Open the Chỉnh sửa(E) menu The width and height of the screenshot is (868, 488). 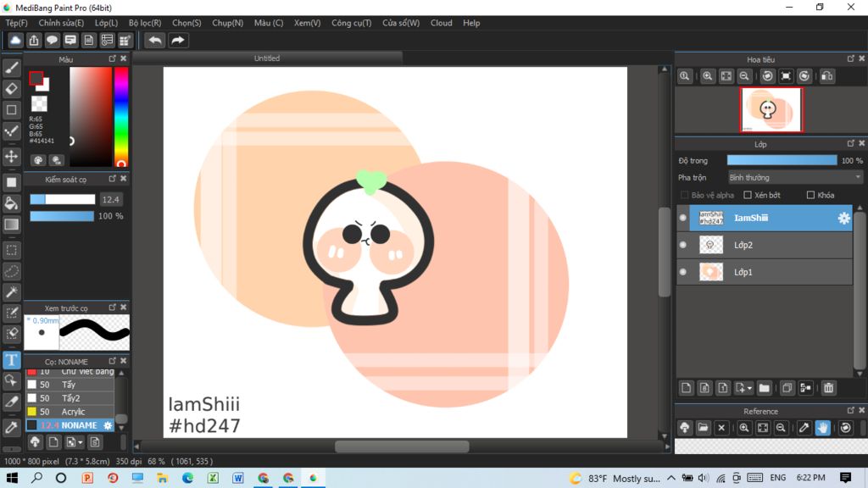click(61, 23)
